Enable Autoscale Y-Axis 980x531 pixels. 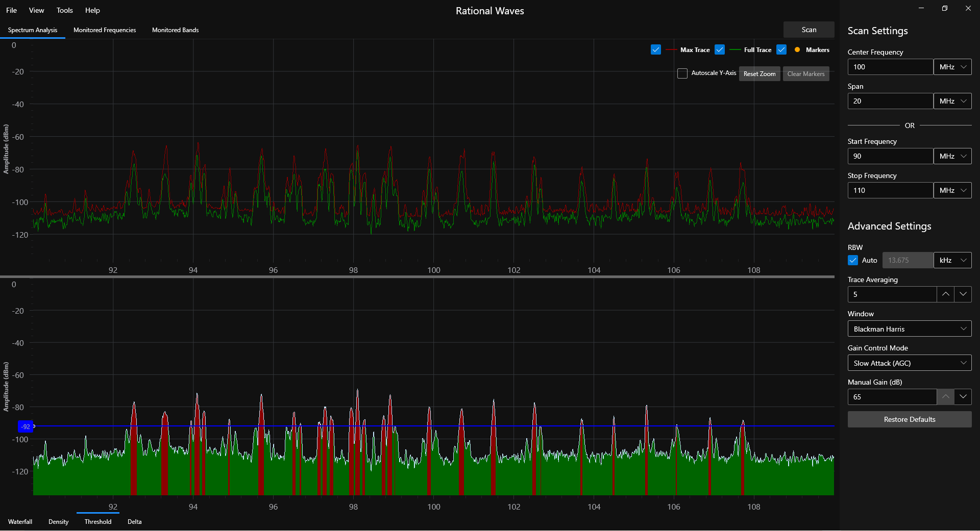tap(682, 73)
